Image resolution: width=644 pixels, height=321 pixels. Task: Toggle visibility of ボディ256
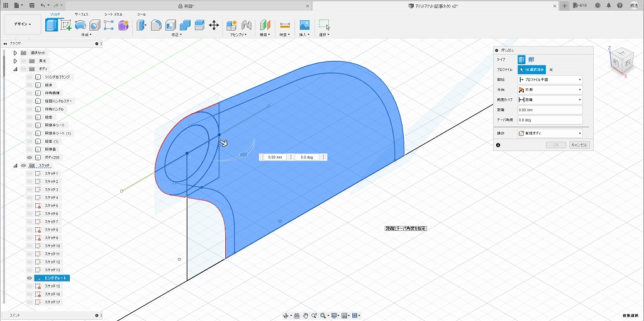point(30,157)
